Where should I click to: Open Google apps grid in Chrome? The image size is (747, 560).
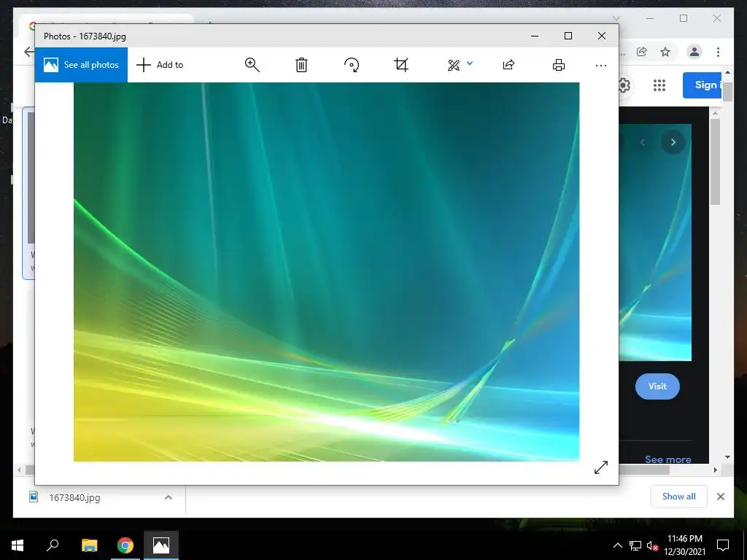659,85
